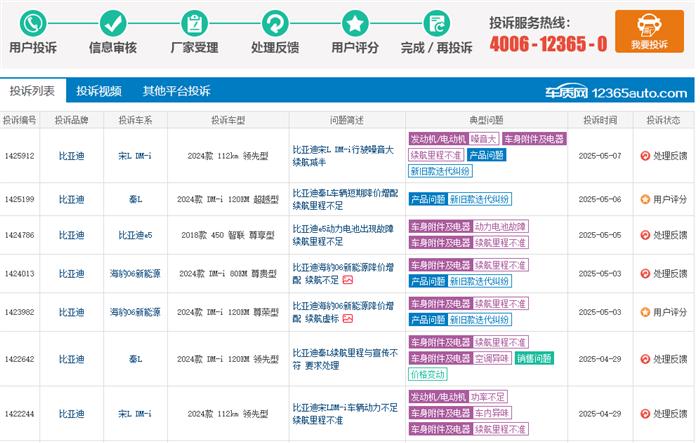The width and height of the screenshot is (700, 443).
Task: Open complaint 比亚迪e5动力电池出现故障
Action: click(x=343, y=235)
